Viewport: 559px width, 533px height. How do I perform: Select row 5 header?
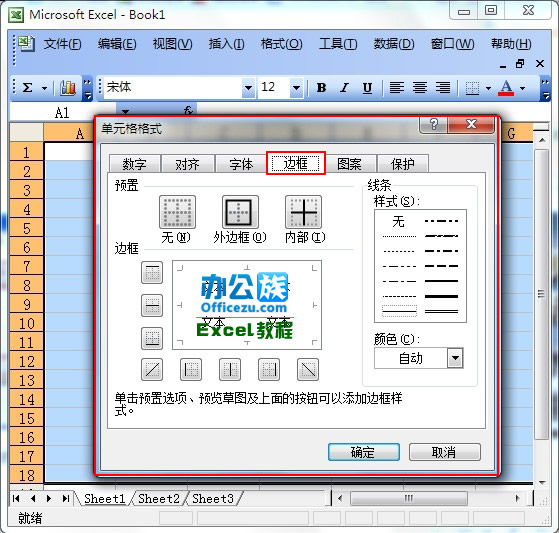coord(27,228)
